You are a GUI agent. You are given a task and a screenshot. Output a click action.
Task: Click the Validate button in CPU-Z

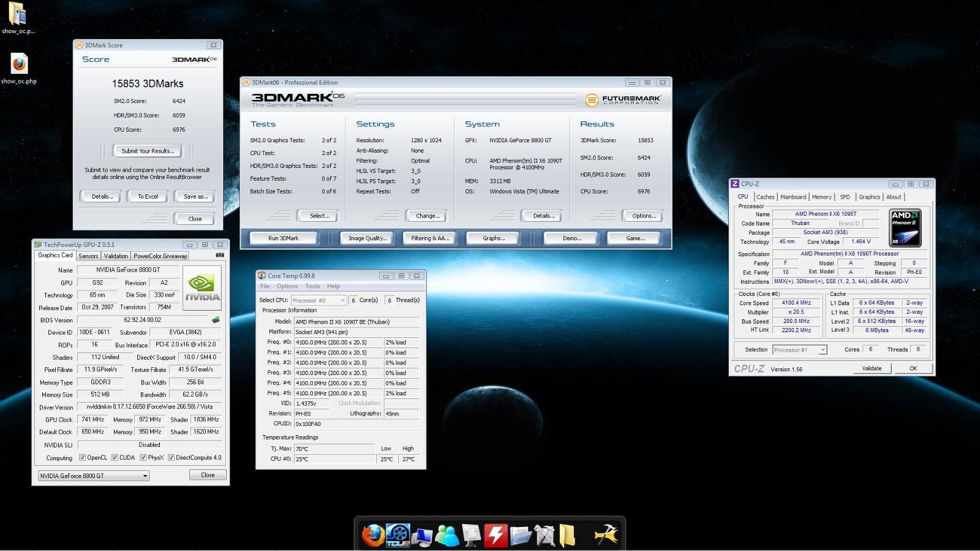click(x=872, y=368)
